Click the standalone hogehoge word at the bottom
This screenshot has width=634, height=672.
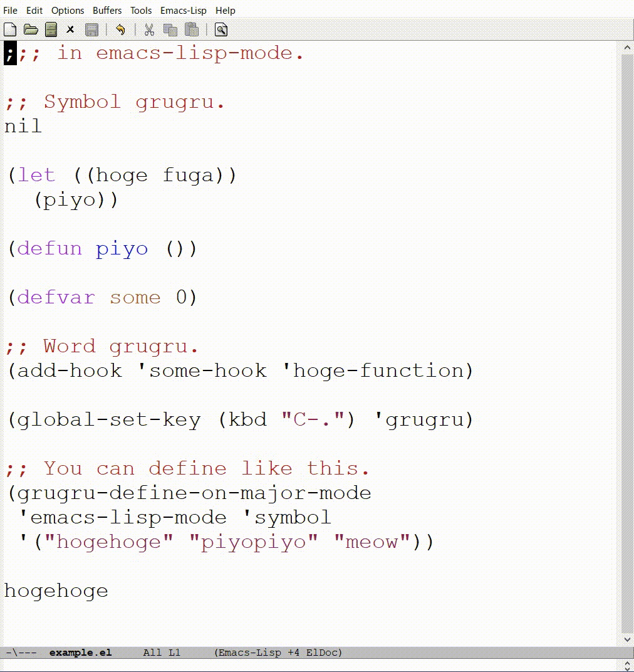tap(56, 591)
